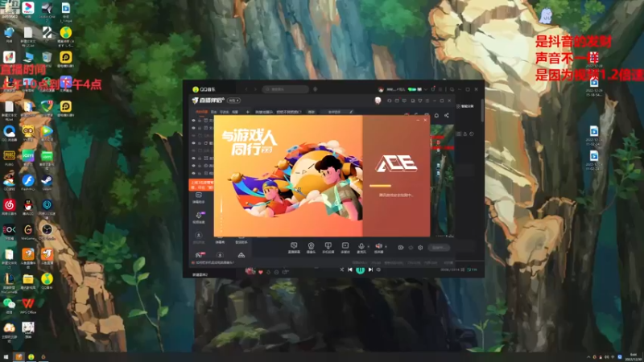644x362 pixels.
Task: Open the now-playing album thumbnail in QQ Music
Action: (x=250, y=270)
